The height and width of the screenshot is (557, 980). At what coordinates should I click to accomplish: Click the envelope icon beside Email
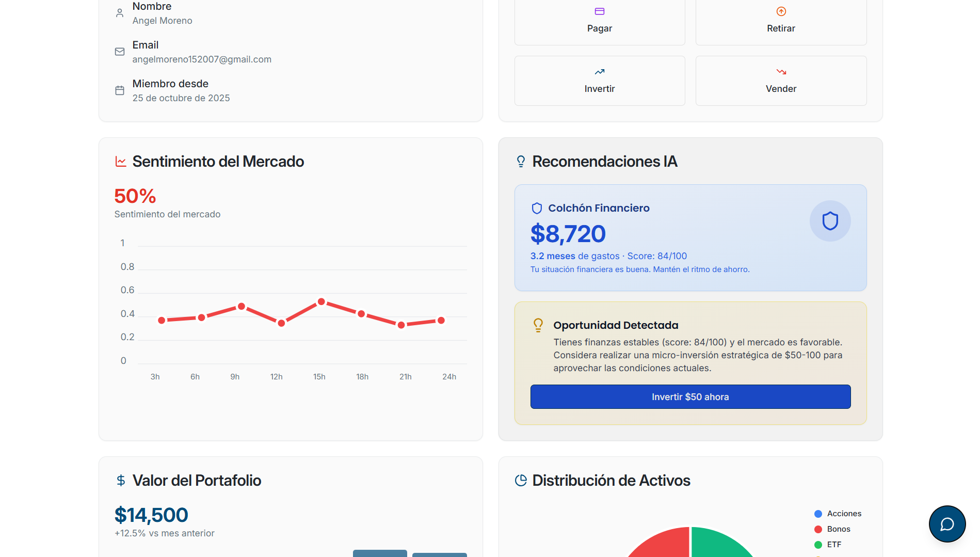[x=120, y=52]
